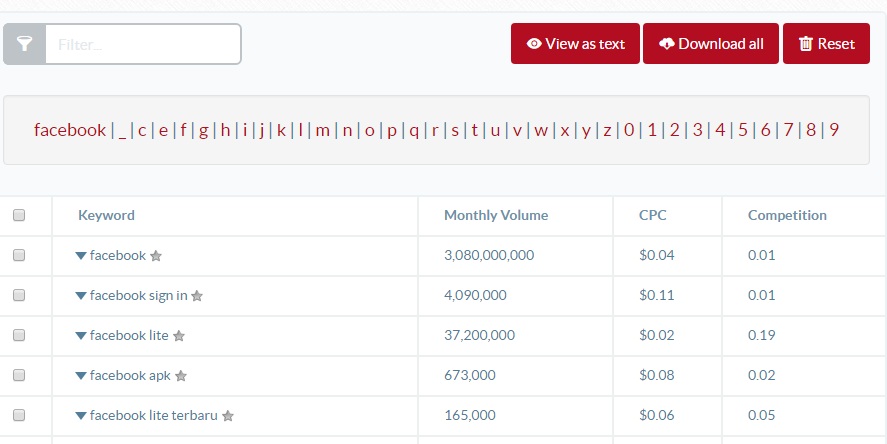Check the box for facebook sign in

pyautogui.click(x=19, y=295)
